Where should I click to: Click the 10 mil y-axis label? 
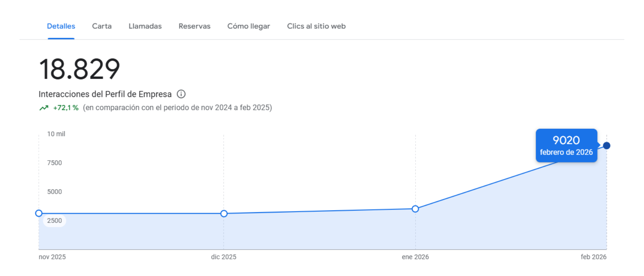coord(56,134)
